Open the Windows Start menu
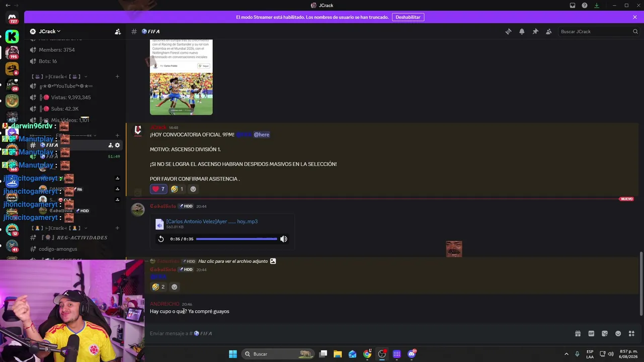644x362 pixels. (233, 354)
